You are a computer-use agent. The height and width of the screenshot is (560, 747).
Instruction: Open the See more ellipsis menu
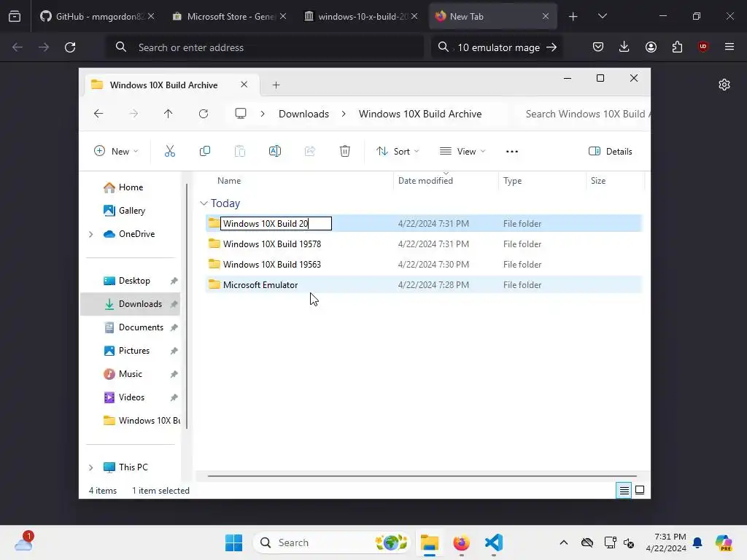[x=512, y=152]
